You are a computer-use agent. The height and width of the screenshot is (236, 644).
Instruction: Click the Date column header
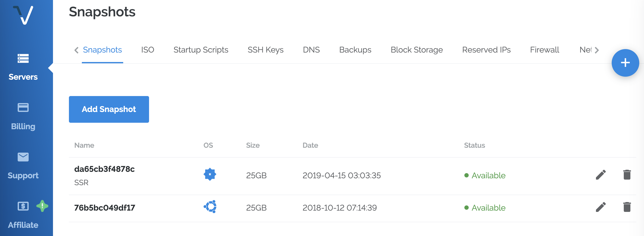pos(310,146)
